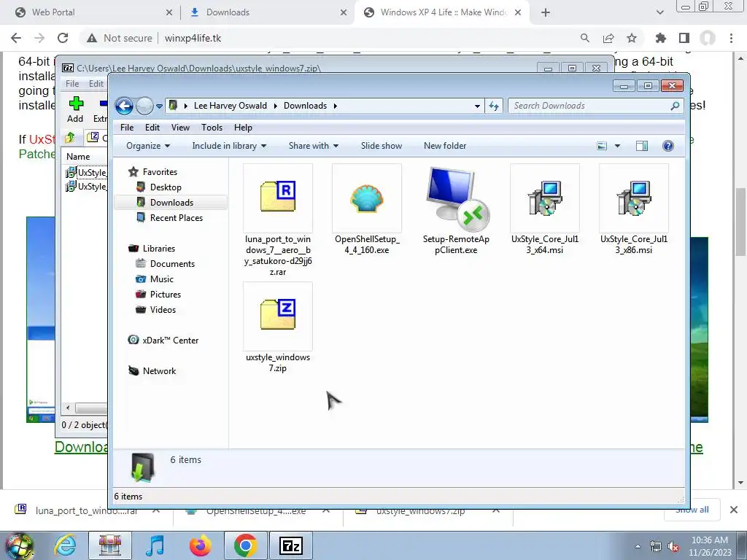Open the Help menu in Explorer
Image resolution: width=747 pixels, height=560 pixels.
coord(243,128)
